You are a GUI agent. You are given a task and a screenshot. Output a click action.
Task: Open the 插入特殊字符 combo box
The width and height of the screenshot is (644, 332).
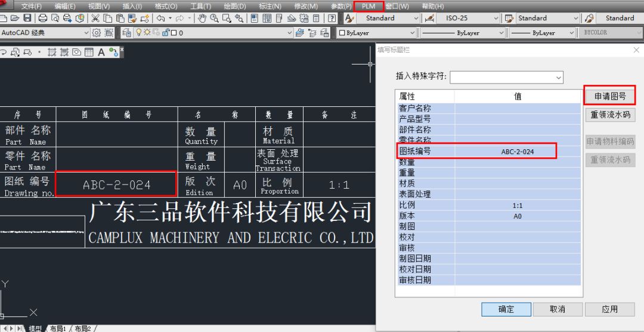point(506,77)
